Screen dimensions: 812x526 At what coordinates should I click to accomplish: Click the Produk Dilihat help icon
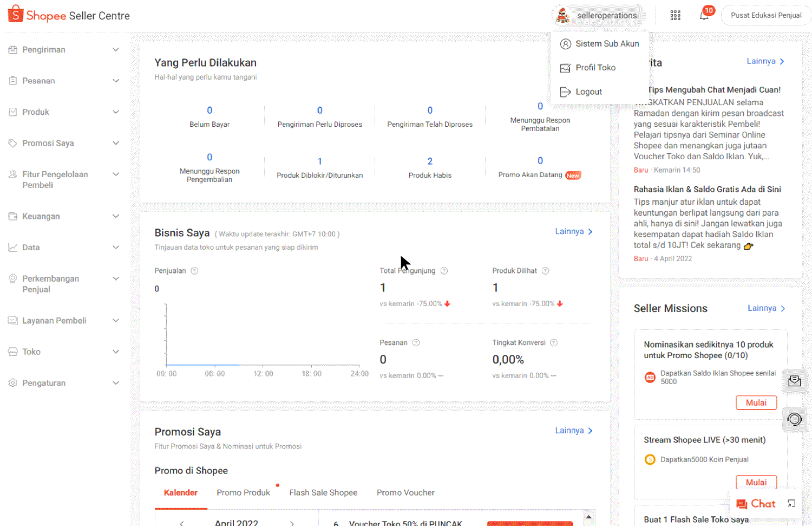click(x=546, y=271)
